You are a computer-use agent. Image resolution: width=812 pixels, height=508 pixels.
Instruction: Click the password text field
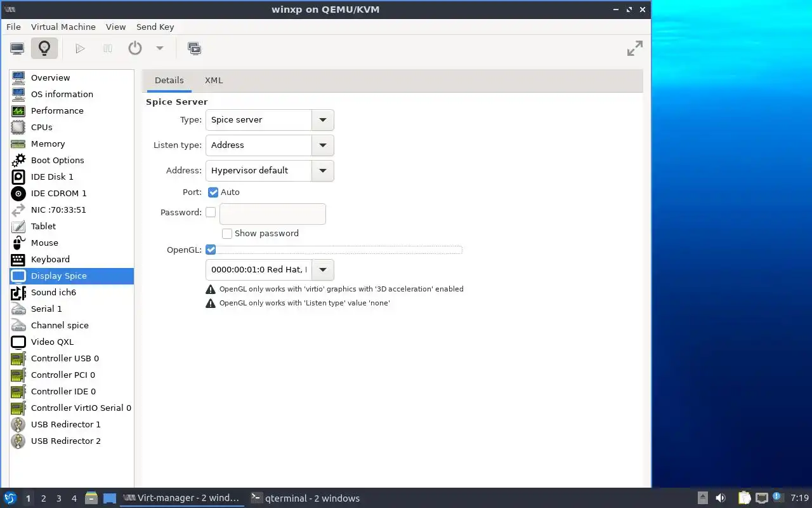[273, 214]
